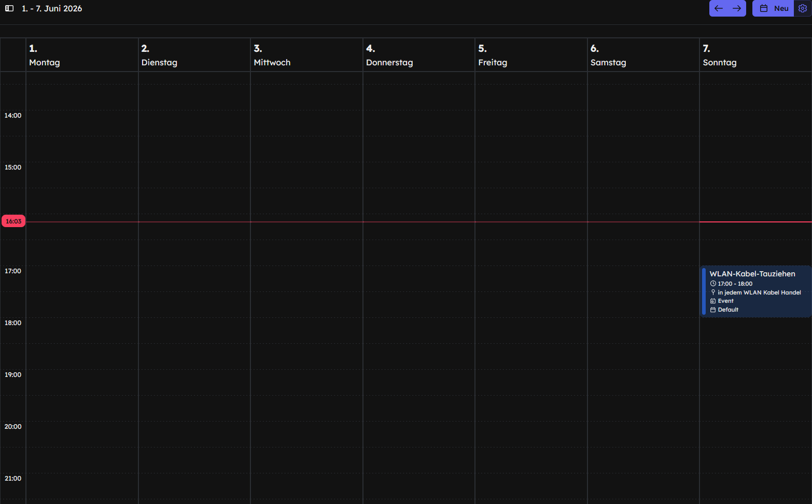Click the 19:00 time label
This screenshot has width=812, height=504.
click(13, 374)
